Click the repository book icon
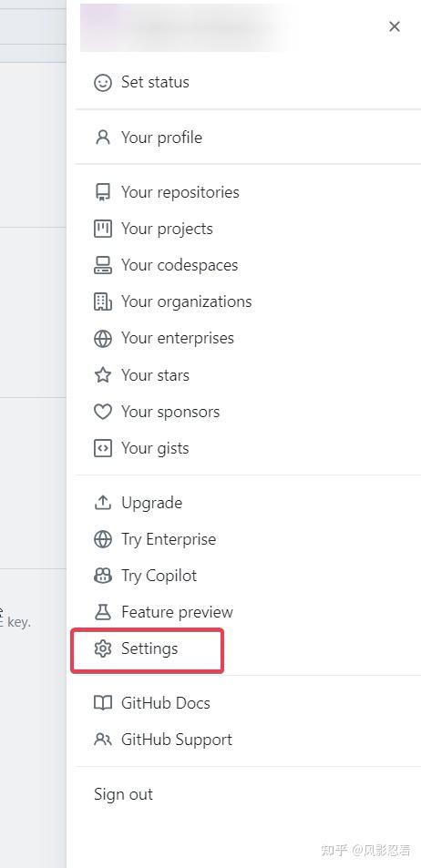The image size is (421, 868). tap(102, 192)
